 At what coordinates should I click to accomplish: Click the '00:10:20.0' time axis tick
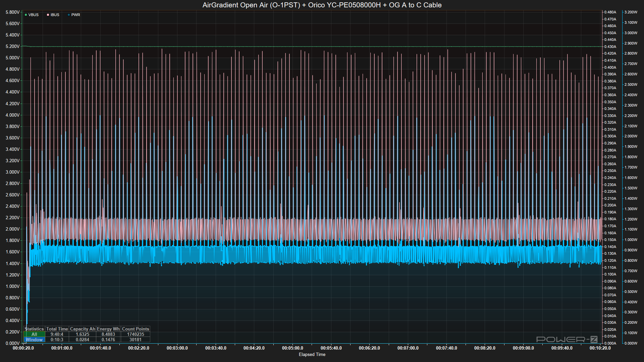tap(600, 348)
